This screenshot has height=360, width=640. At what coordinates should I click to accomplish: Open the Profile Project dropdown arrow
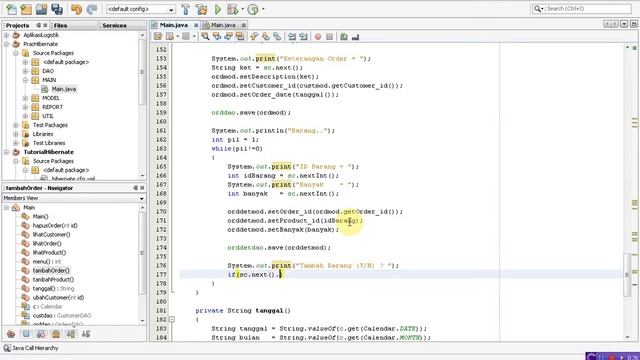point(263,9)
